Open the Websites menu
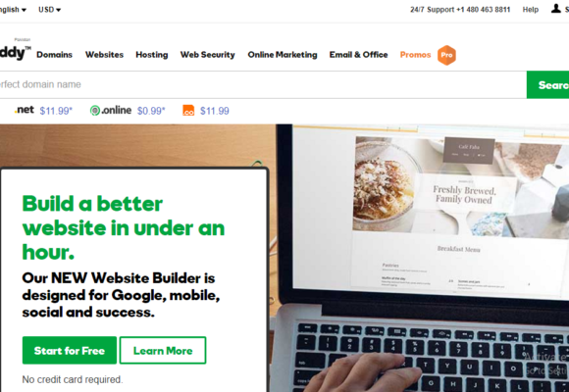 click(105, 55)
